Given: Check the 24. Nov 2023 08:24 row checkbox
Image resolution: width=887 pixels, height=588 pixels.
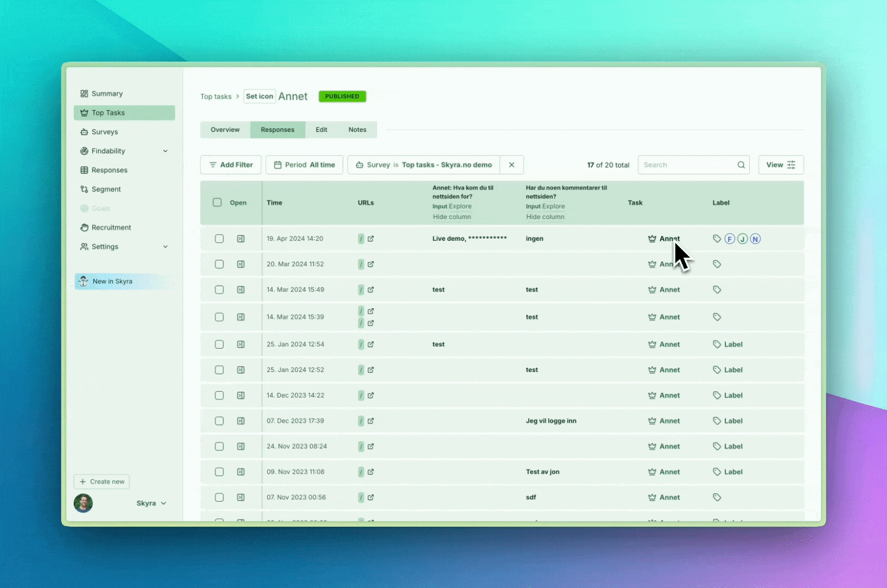Looking at the screenshot, I should pyautogui.click(x=219, y=446).
